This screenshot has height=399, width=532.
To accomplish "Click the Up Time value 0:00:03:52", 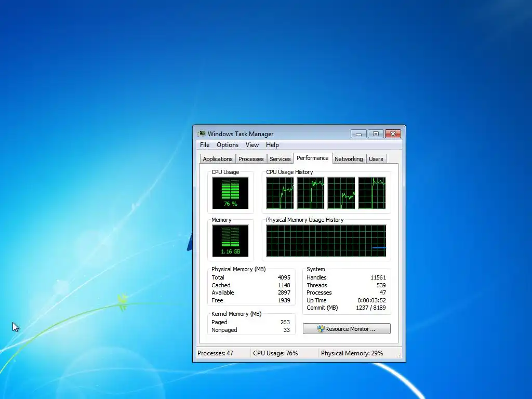I will point(371,300).
